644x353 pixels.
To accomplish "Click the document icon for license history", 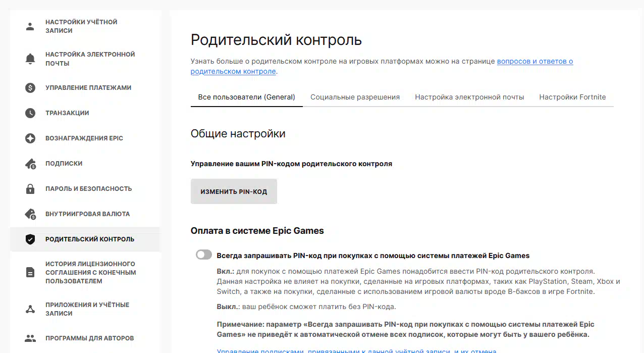I will (30, 272).
